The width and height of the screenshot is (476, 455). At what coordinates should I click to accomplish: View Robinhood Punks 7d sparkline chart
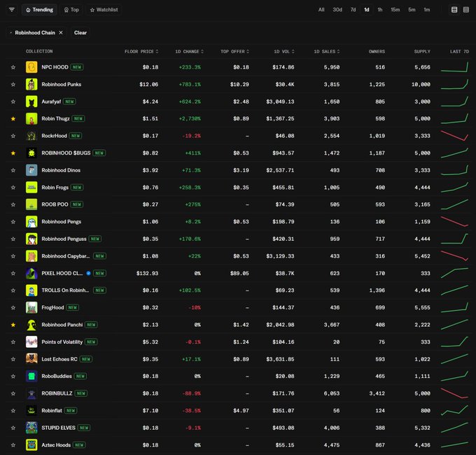454,85
